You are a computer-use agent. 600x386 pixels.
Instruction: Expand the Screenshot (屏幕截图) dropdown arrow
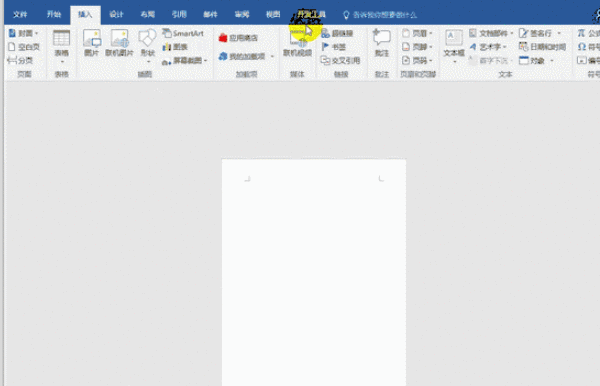[x=205, y=60]
